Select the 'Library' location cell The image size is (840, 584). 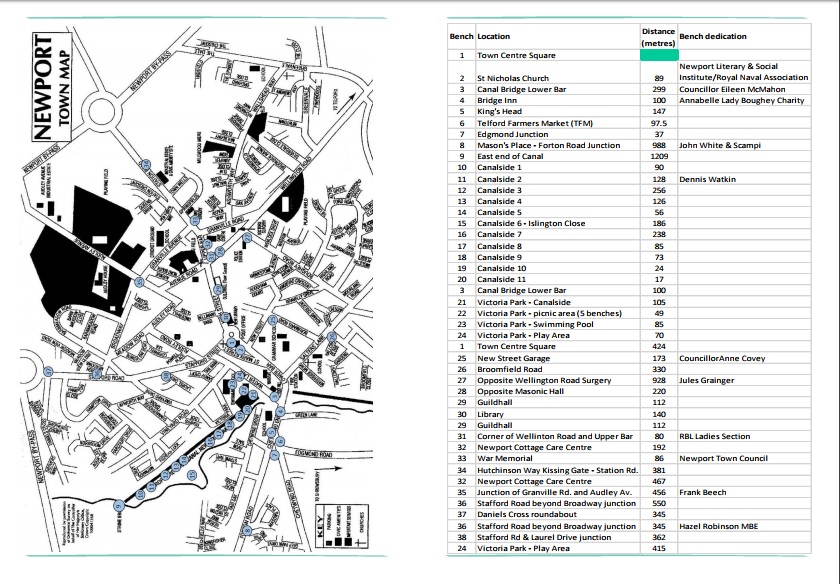pyautogui.click(x=558, y=414)
